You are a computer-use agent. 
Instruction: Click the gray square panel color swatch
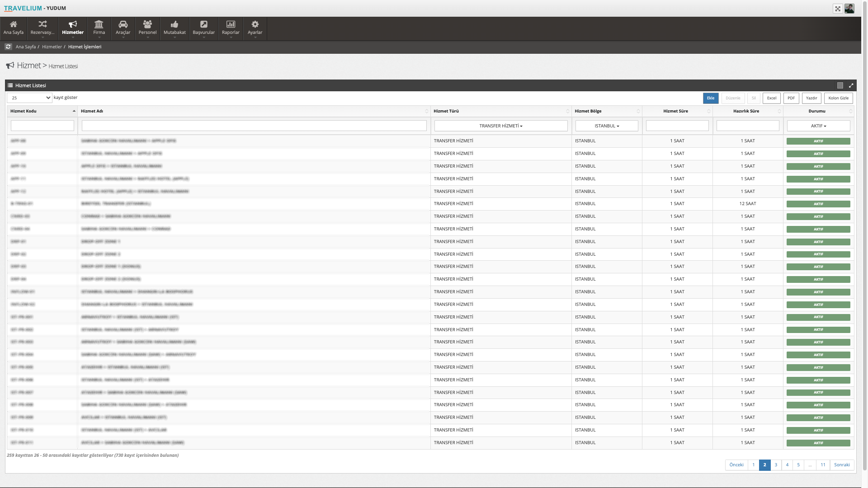pyautogui.click(x=840, y=85)
